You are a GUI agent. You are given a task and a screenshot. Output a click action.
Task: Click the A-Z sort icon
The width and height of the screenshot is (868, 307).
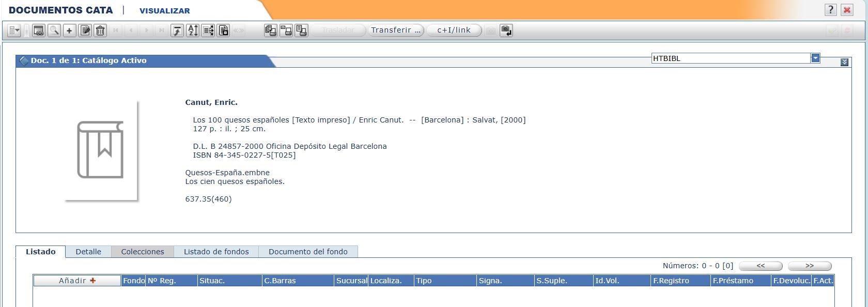point(193,30)
